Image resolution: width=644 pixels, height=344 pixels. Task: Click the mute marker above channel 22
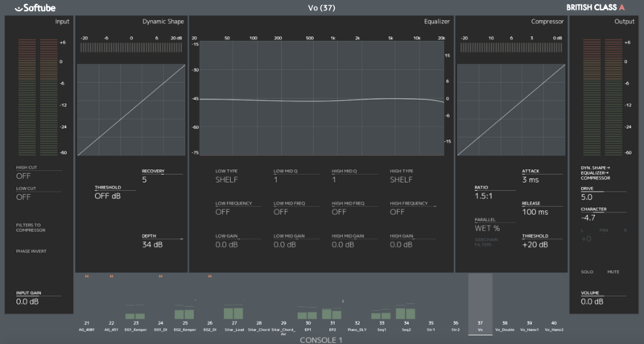[x=111, y=276]
